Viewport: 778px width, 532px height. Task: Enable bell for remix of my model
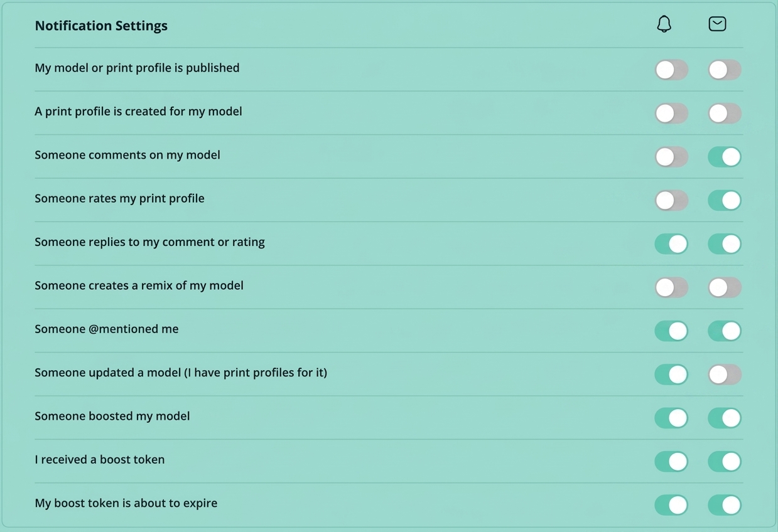[671, 287]
